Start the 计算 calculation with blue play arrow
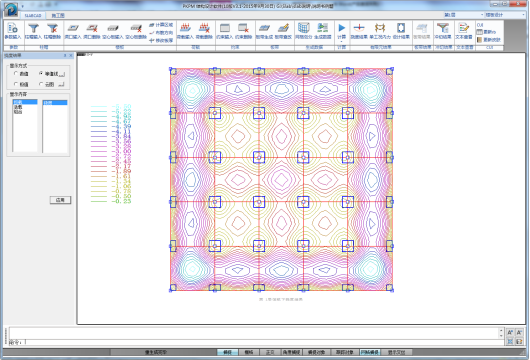Viewport: 530px width, 360px height. (x=342, y=31)
